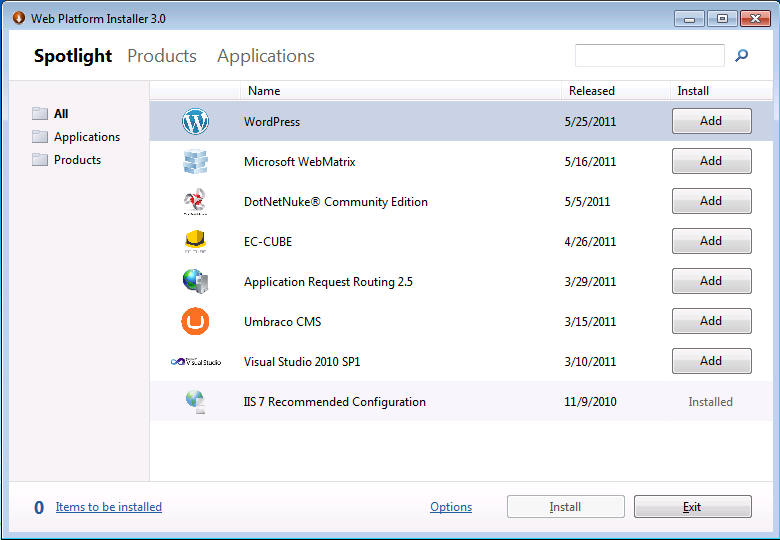
Task: Open the Applications tab at top
Action: tap(266, 56)
